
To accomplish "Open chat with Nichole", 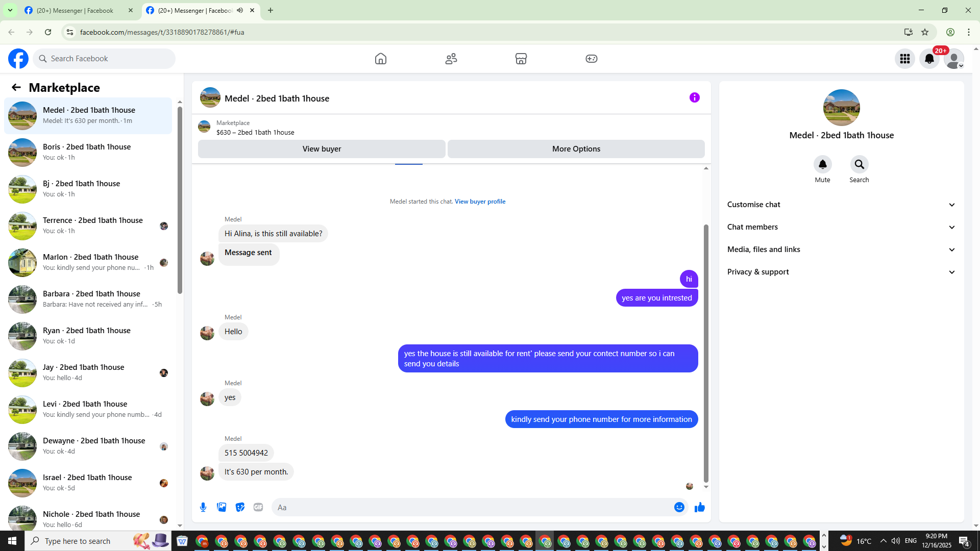I will coord(88,516).
